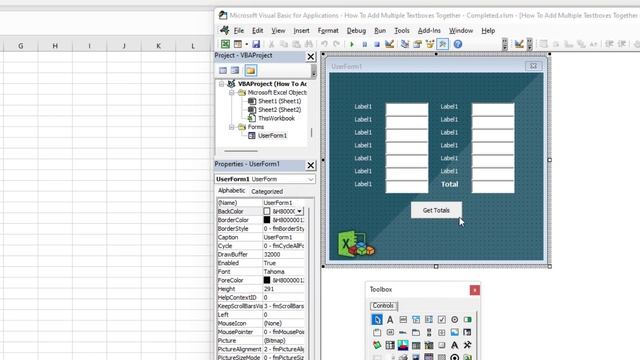Pick the ComboBox control in the Toolbox
640x360 pixels.
coord(416,320)
